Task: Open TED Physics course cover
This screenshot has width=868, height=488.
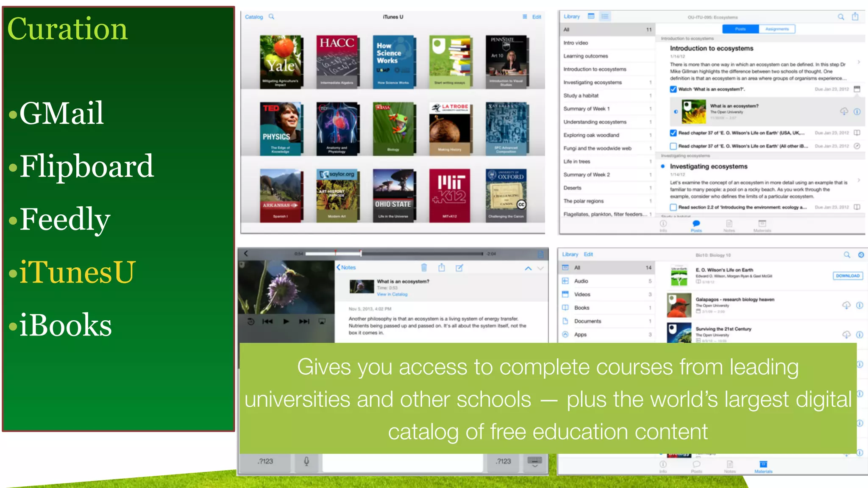Action: [x=280, y=129]
